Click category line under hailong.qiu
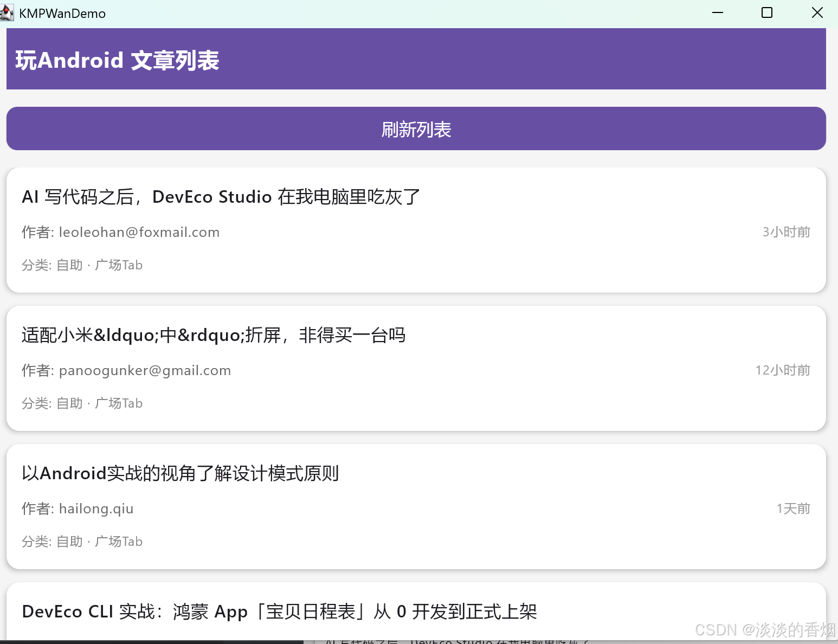838x644 pixels. 82,542
